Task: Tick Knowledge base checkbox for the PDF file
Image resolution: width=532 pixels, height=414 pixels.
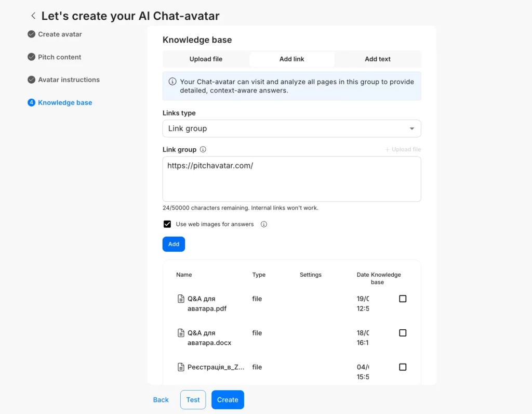Action: [x=403, y=299]
